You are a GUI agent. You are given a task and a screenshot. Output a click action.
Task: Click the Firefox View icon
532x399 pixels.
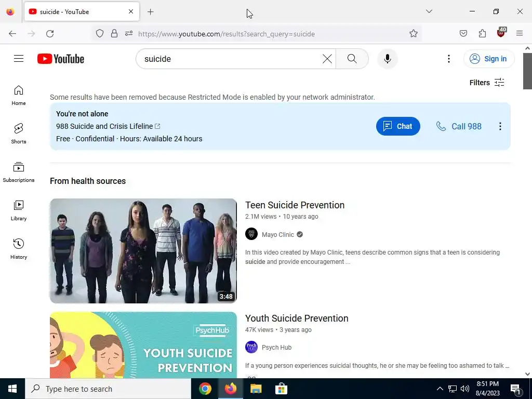(x=10, y=11)
